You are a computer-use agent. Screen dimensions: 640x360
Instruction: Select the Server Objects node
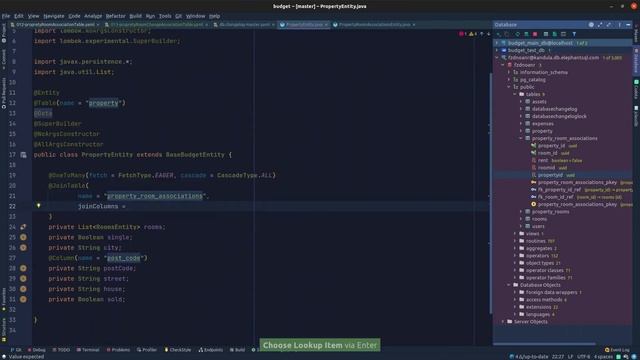click(x=531, y=322)
